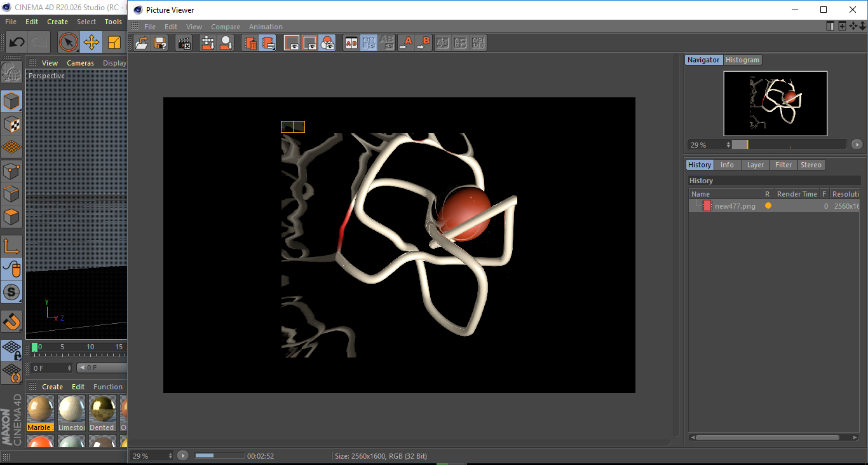Select the Texture mode checkered cube
This screenshot has height=465, width=868.
pos(11,124)
